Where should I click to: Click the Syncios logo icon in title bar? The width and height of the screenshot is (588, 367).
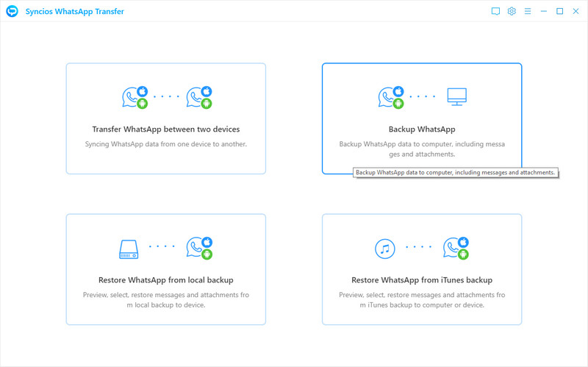(x=12, y=11)
